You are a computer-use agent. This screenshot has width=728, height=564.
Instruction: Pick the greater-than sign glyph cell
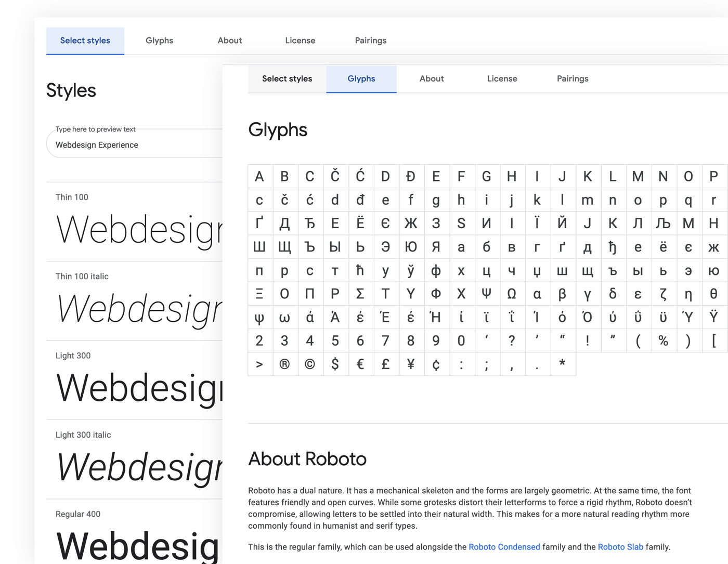pos(259,364)
